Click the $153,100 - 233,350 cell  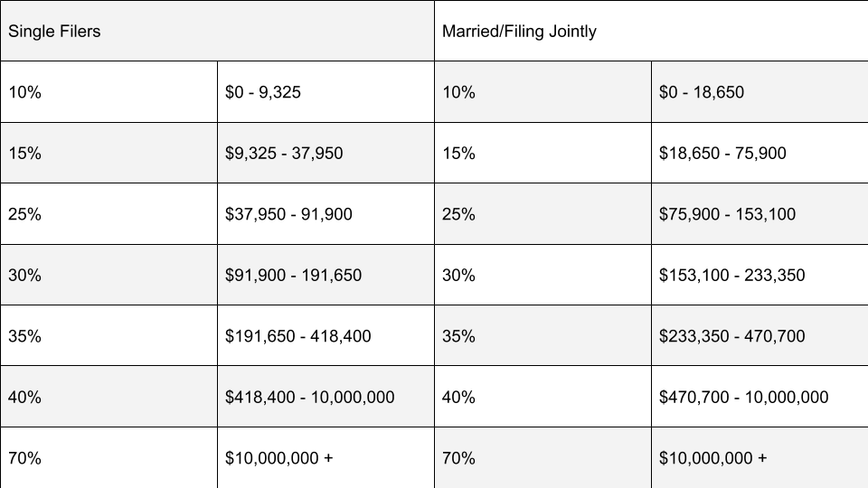click(x=759, y=275)
